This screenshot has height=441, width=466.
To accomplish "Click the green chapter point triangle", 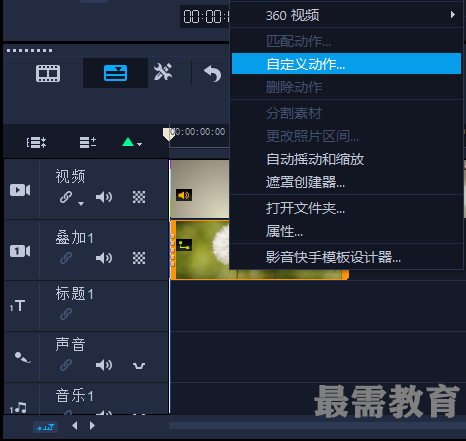I will coord(128,142).
